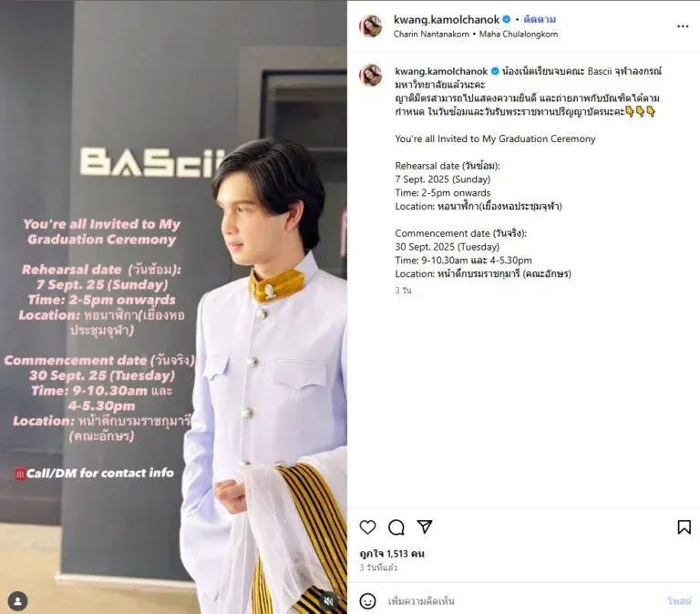Image resolution: width=700 pixels, height=614 pixels.
Task: Click the ติดตาม follow button
Action: tap(540, 19)
